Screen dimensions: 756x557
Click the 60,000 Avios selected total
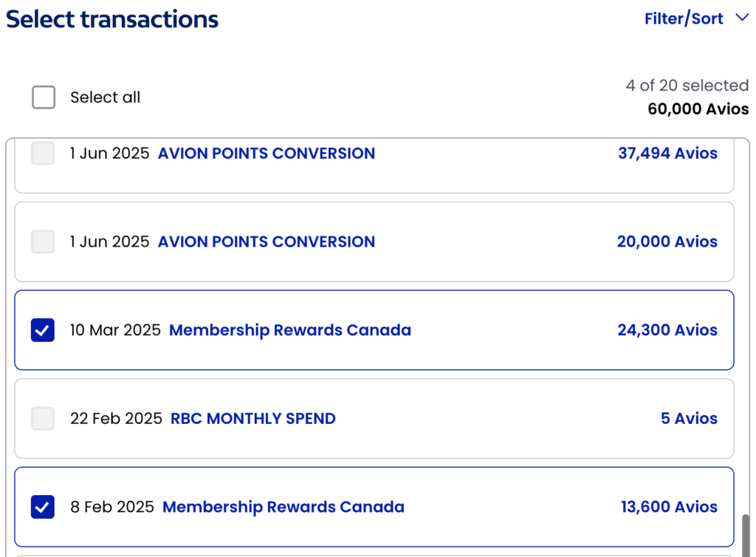(x=698, y=109)
